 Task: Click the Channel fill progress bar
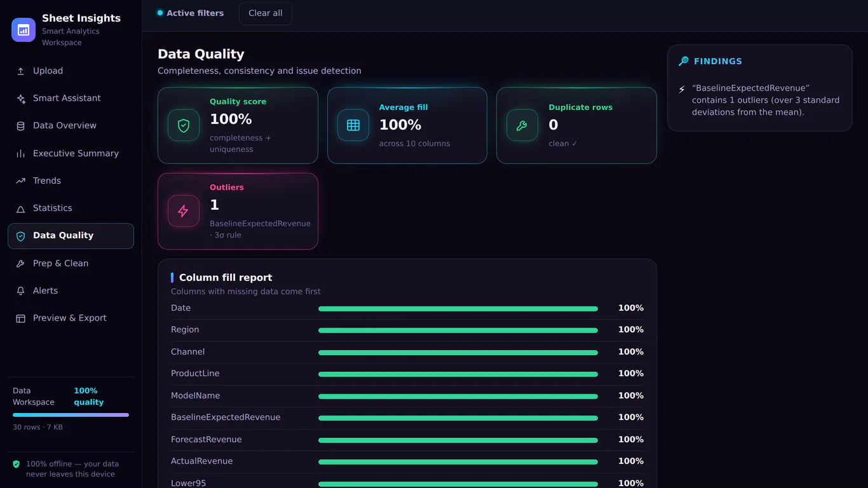pos(458,353)
